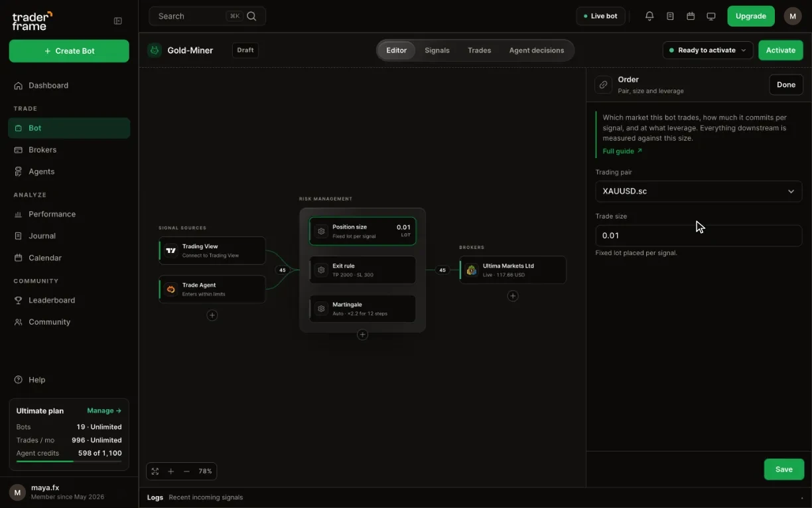Open the M user avatar in top bar
This screenshot has width=812, height=508.
pyautogui.click(x=793, y=16)
